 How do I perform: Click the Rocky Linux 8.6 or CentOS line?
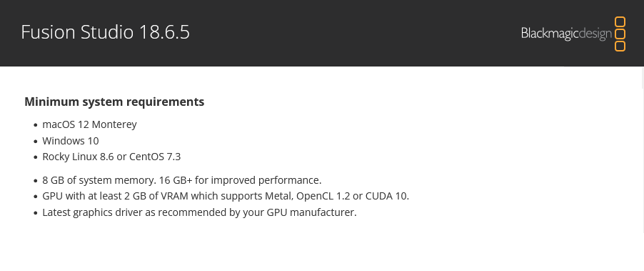click(111, 157)
